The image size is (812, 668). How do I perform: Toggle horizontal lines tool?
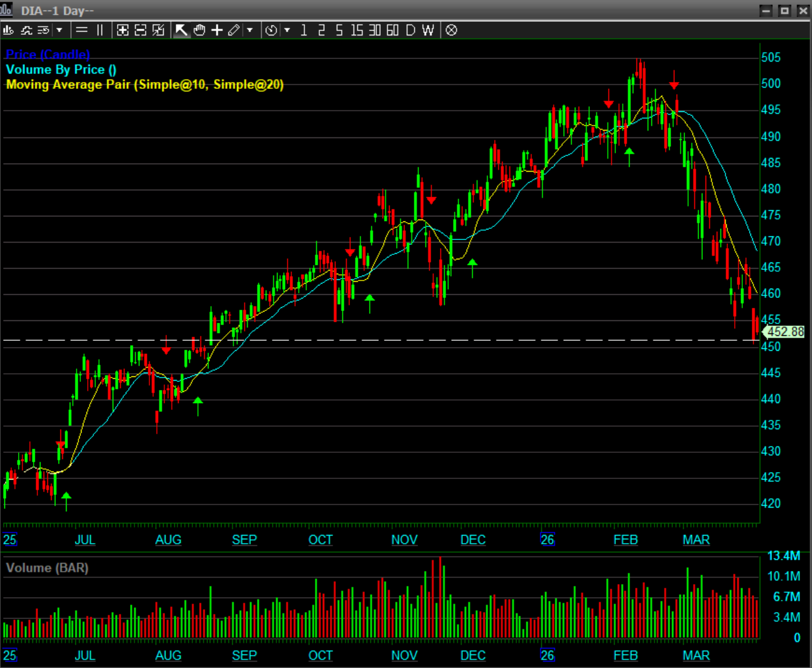click(82, 30)
